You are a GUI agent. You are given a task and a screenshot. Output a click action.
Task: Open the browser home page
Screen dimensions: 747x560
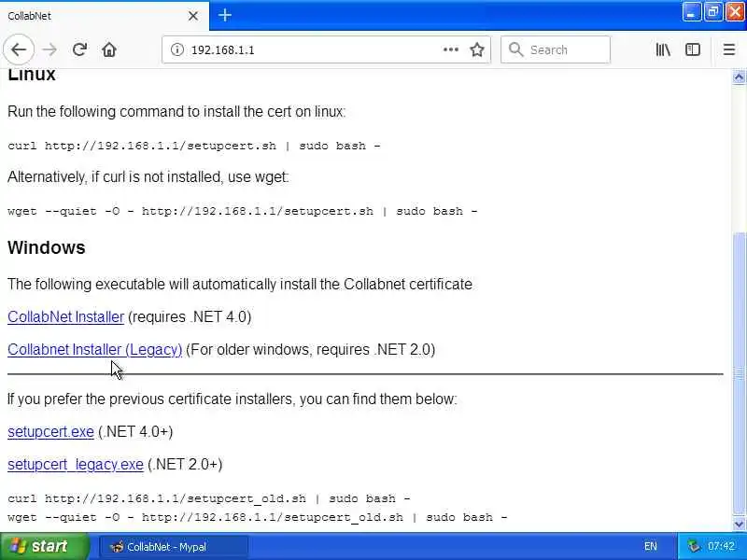[x=109, y=49]
